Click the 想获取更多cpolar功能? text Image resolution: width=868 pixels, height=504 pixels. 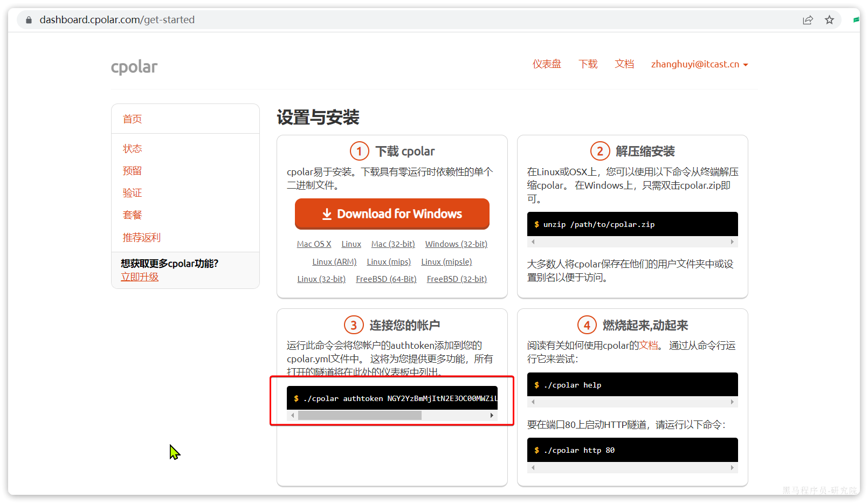(x=169, y=264)
